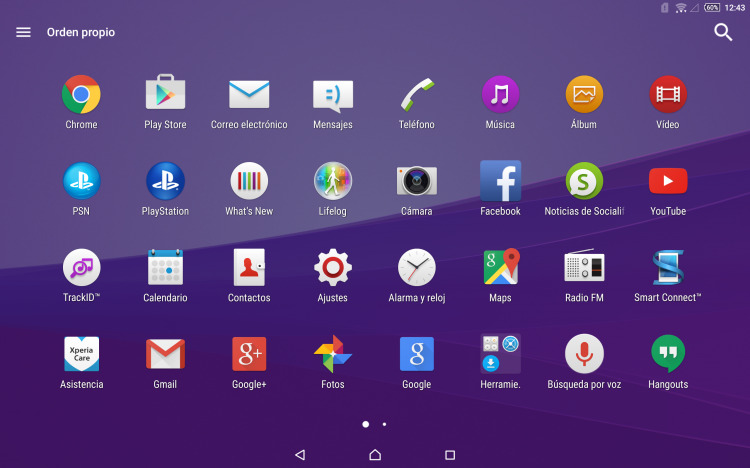Open Xperia Care Asistencia app
This screenshot has height=468, width=750.
[x=81, y=354]
